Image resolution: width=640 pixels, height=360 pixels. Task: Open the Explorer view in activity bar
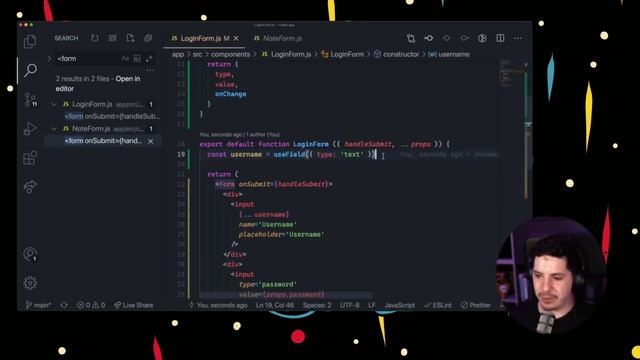click(x=30, y=41)
